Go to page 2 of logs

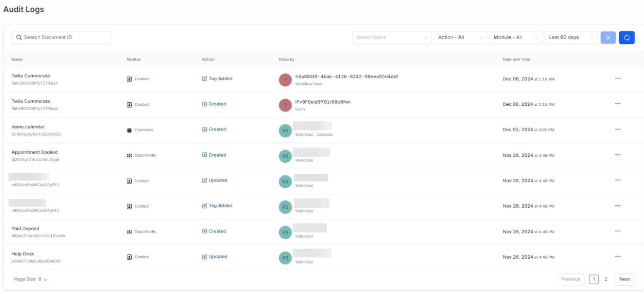pyautogui.click(x=606, y=279)
